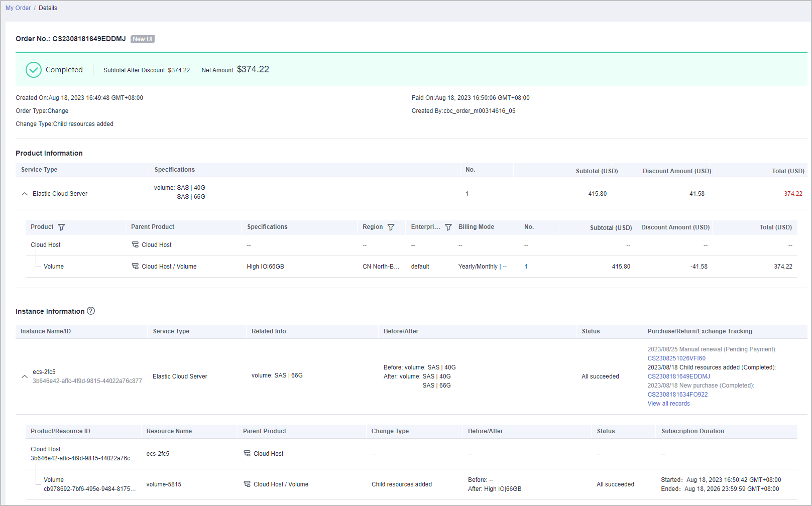Click the New UI badge
This screenshot has width=812, height=506.
coord(143,39)
